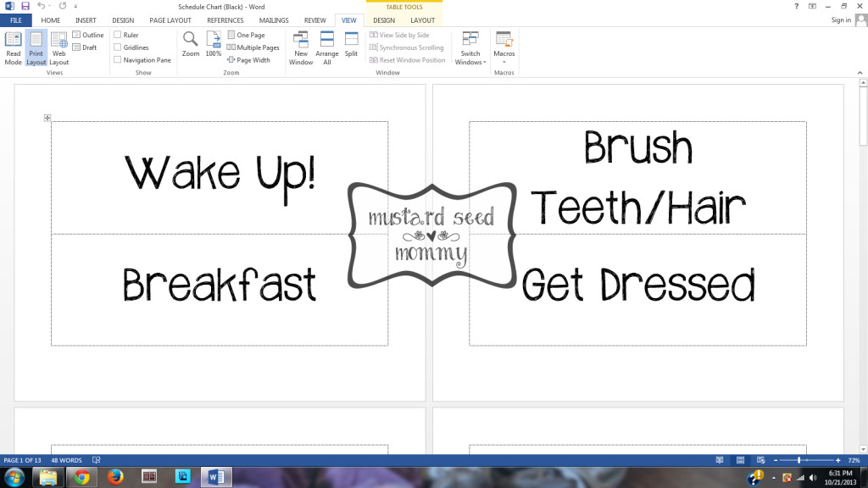
Task: Click the Undo arrow icon
Action: (41, 6)
